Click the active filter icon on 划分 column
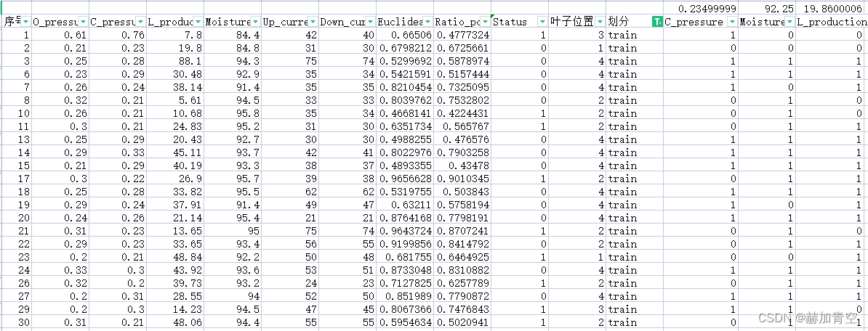Screen dimensions: 868x331 click(x=657, y=22)
